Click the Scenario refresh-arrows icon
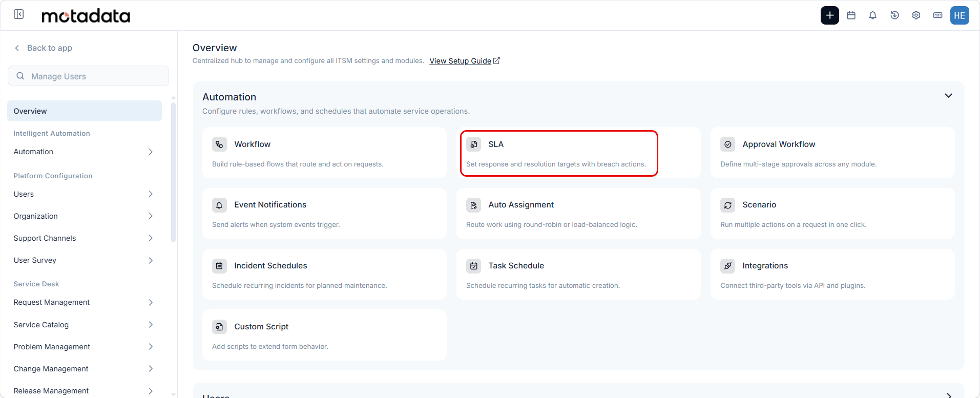Viewport: 980px width, 398px height. click(727, 205)
